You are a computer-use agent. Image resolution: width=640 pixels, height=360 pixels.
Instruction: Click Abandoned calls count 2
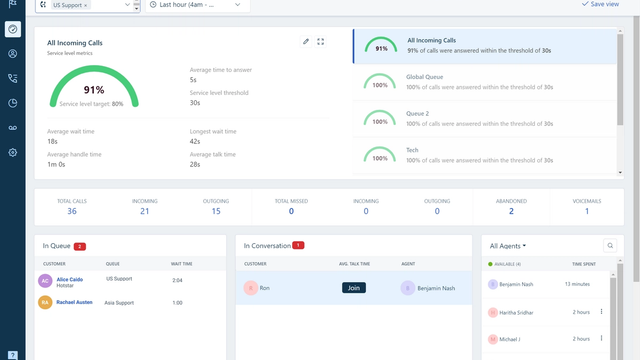[x=511, y=211]
